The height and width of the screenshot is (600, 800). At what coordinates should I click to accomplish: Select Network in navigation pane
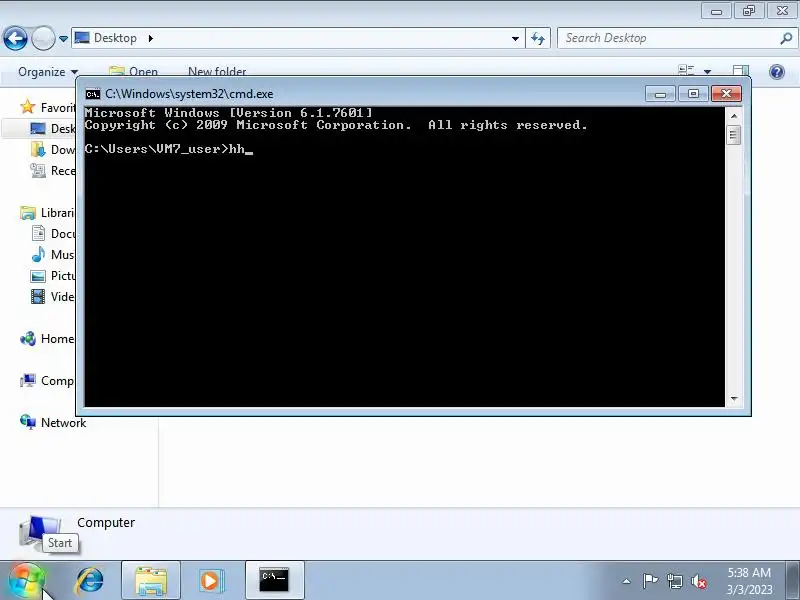point(53,422)
